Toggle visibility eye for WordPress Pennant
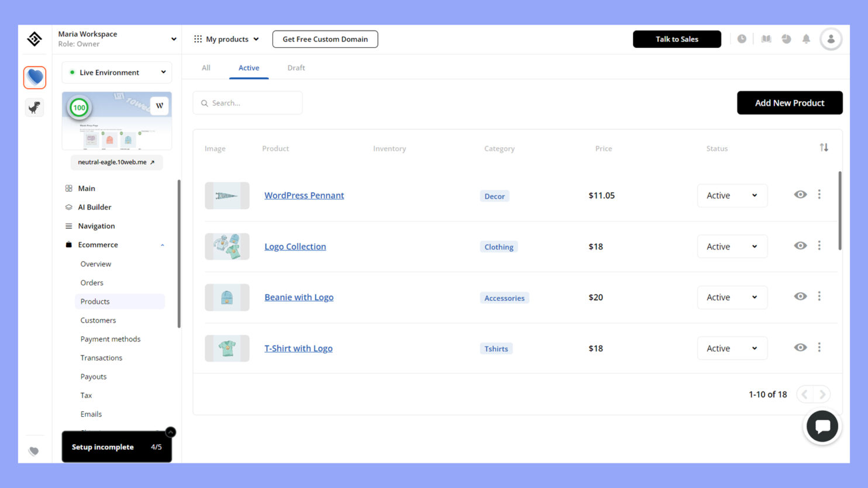Viewport: 868px width, 488px height. (800, 195)
